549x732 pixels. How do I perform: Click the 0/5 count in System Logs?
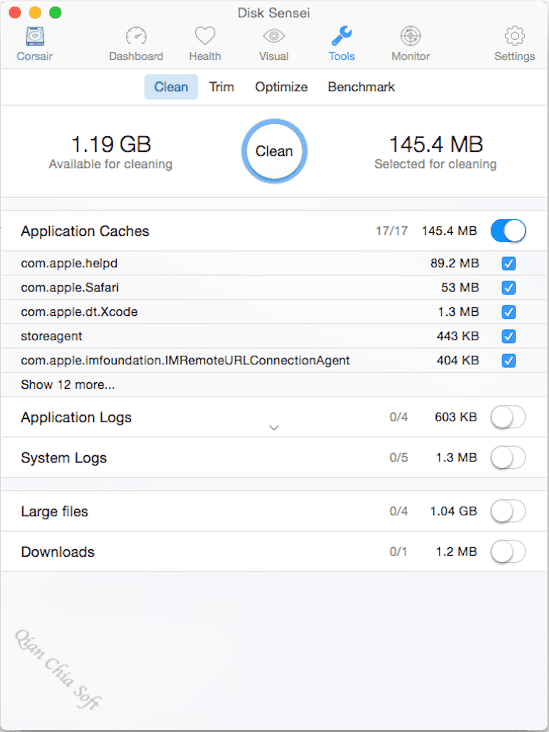[399, 458]
